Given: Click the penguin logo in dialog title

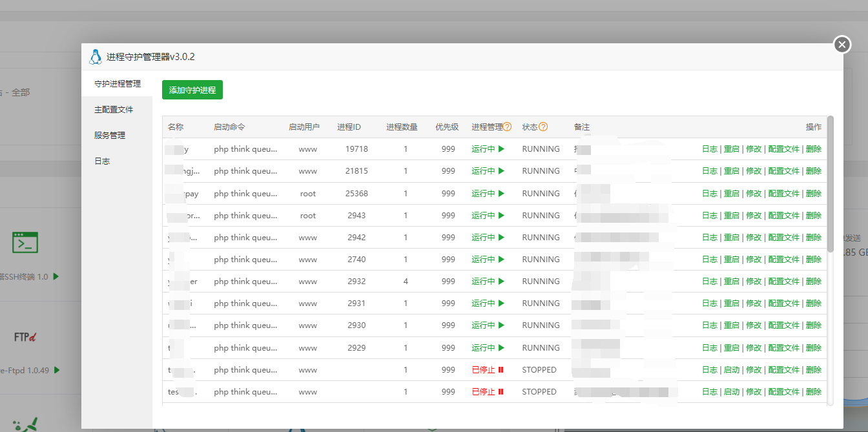Looking at the screenshot, I should click(x=96, y=57).
